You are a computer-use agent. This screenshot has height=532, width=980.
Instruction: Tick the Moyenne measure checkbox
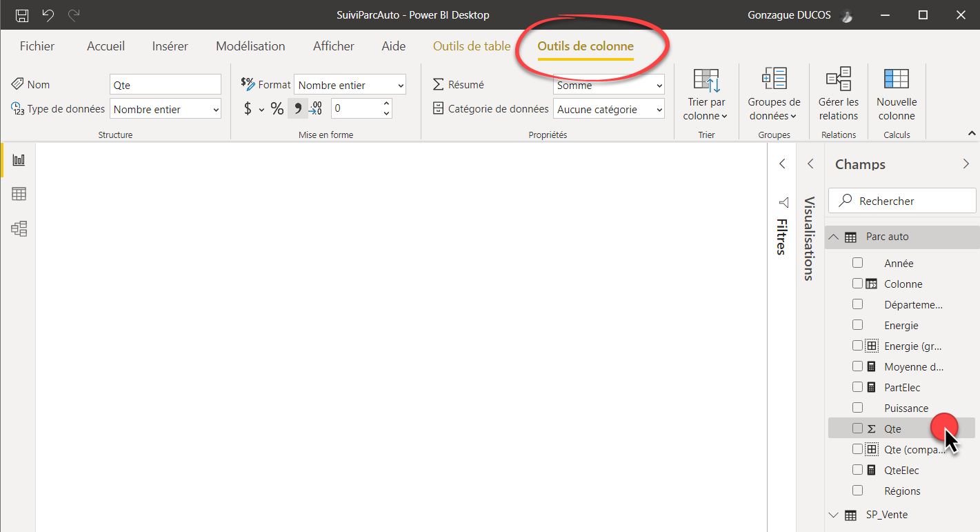tap(857, 366)
